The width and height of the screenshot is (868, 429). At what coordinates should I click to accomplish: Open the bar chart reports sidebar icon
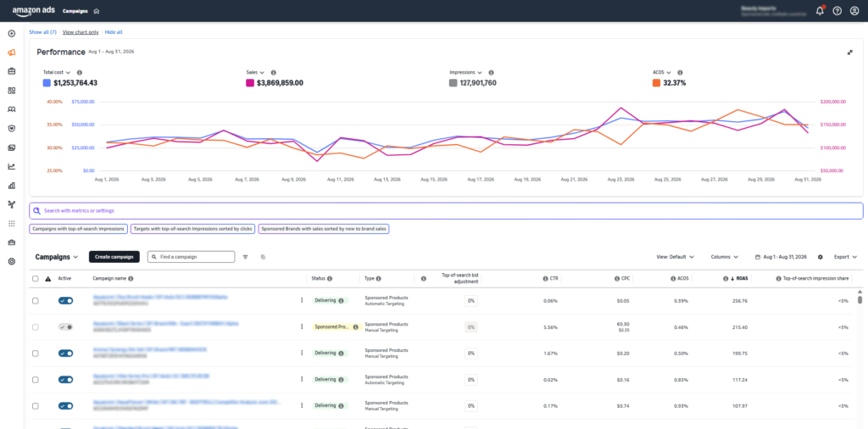pos(11,186)
